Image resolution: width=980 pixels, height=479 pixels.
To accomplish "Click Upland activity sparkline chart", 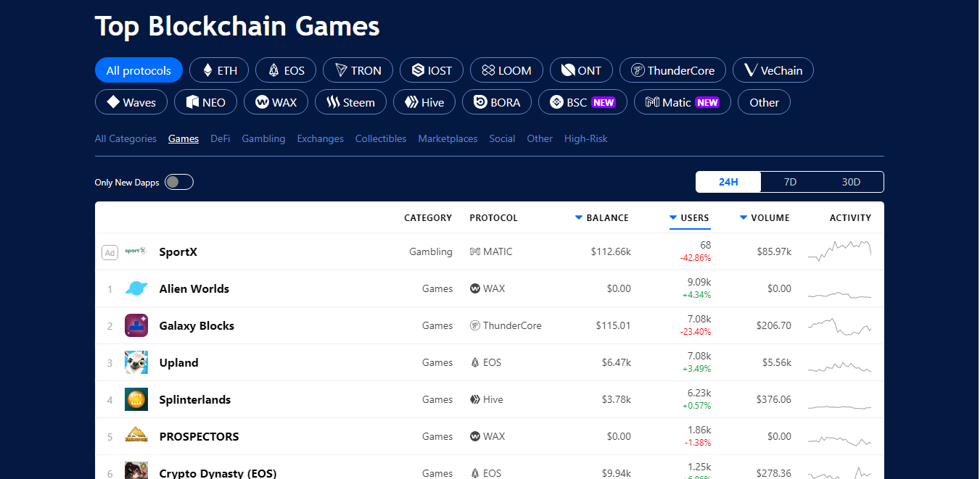I will (x=840, y=366).
